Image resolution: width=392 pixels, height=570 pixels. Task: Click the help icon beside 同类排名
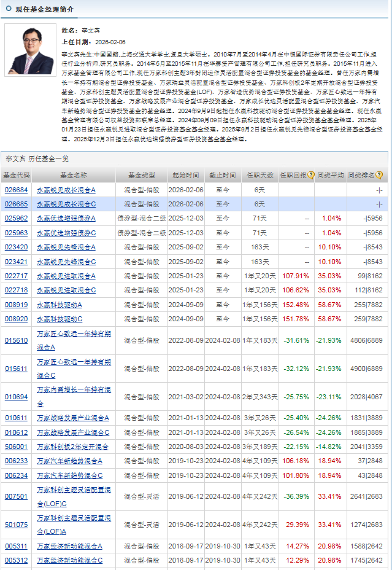tap(379, 175)
